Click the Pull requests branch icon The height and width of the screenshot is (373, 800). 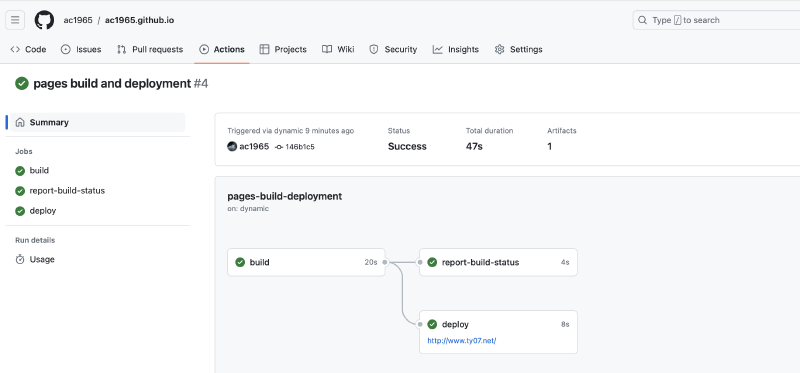pos(121,49)
